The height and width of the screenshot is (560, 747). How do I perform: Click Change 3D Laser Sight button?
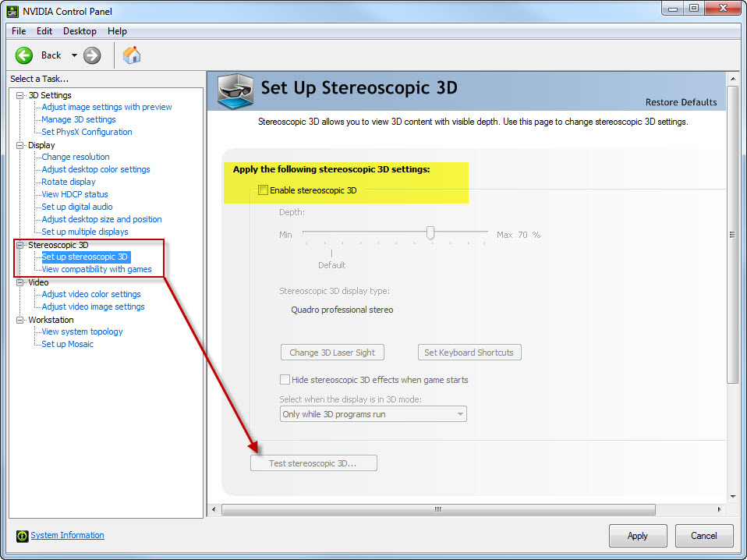(x=332, y=353)
